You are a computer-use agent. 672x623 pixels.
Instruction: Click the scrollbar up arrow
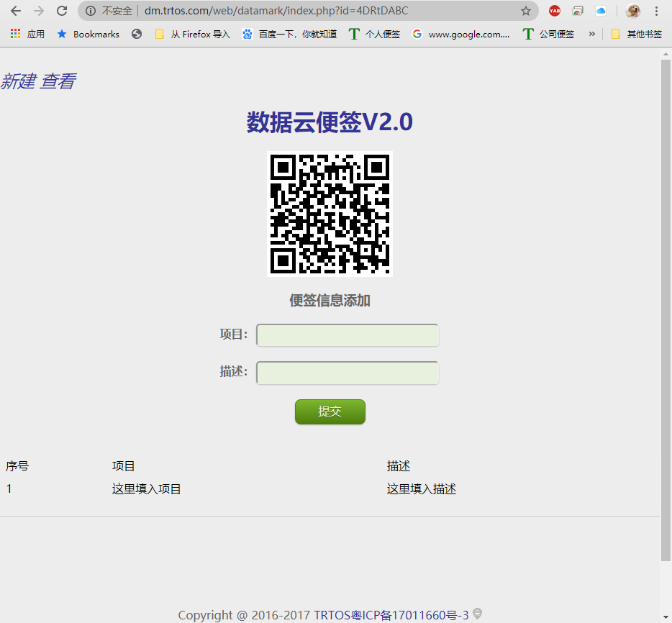click(666, 54)
